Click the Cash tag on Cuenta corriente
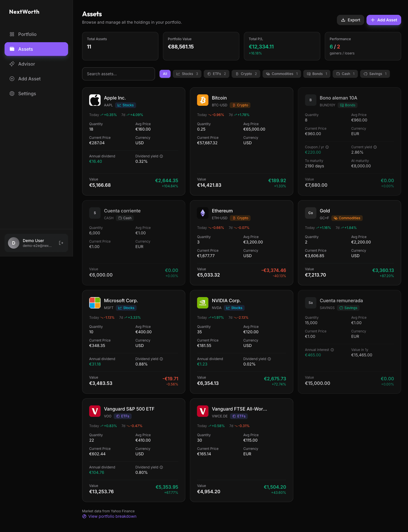 tap(125, 218)
